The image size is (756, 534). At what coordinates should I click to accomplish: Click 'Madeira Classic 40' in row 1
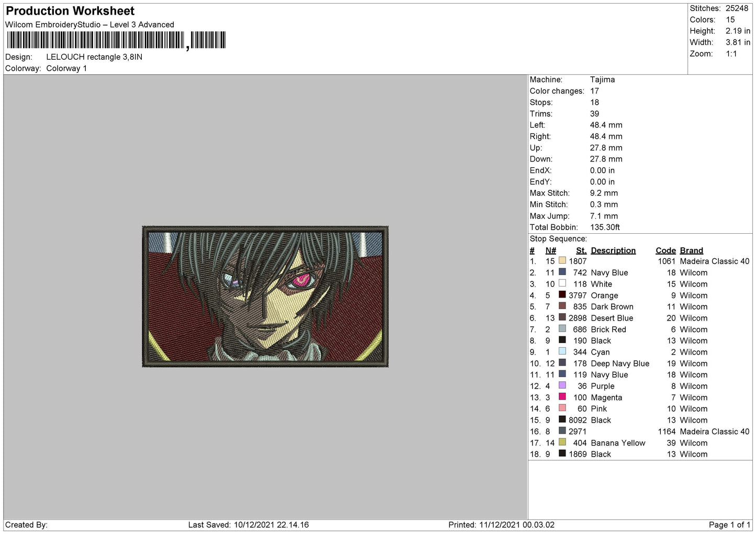pos(715,261)
